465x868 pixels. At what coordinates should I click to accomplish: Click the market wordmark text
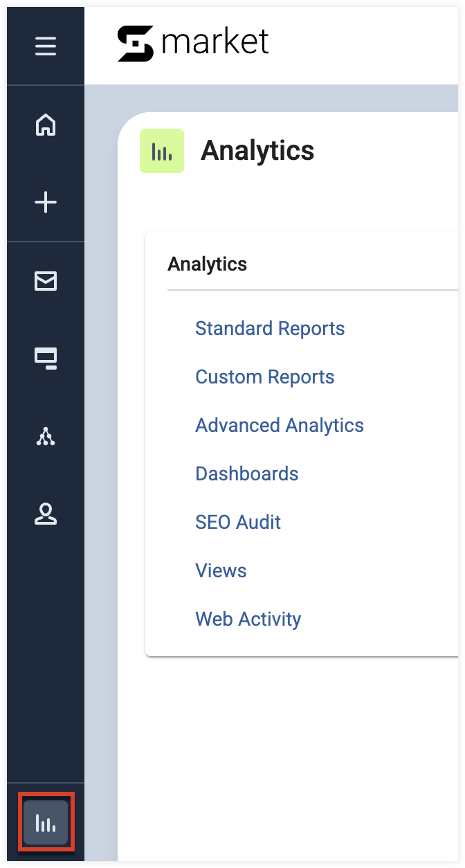point(215,43)
